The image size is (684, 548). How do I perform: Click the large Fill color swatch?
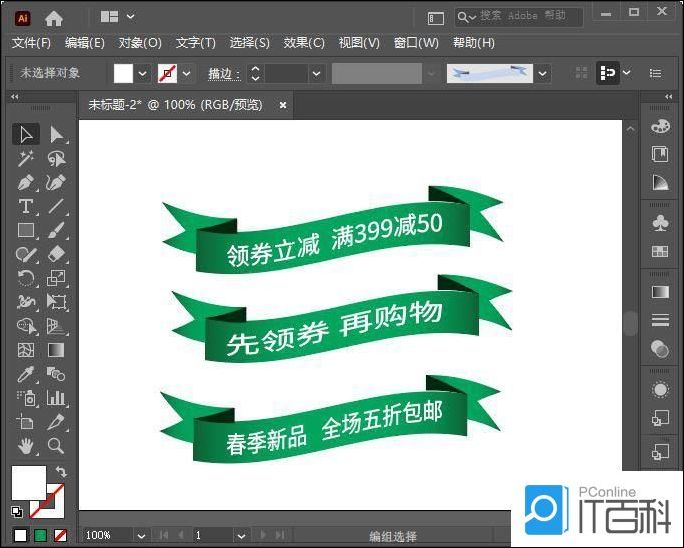click(x=28, y=484)
